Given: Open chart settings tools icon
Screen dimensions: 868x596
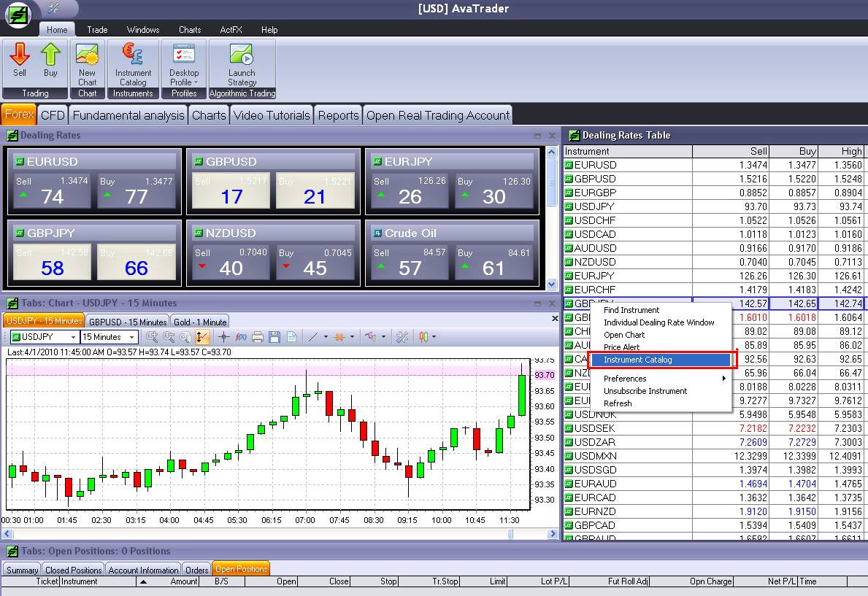Looking at the screenshot, I should pos(402,336).
